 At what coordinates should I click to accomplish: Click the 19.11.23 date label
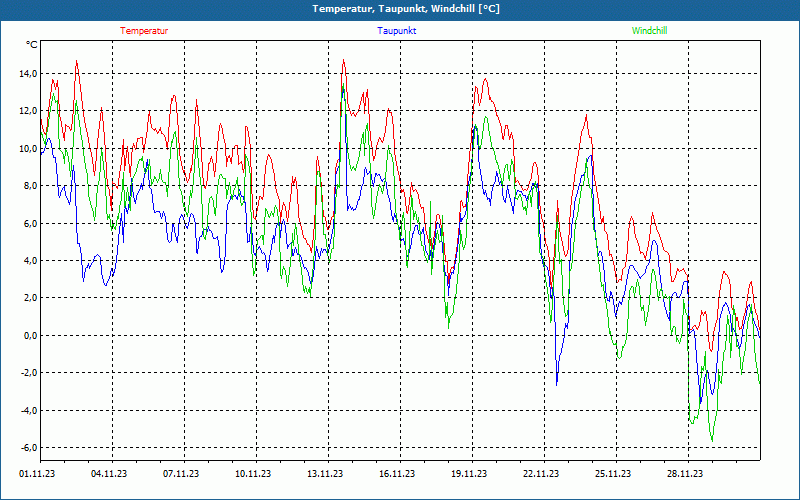469,474
